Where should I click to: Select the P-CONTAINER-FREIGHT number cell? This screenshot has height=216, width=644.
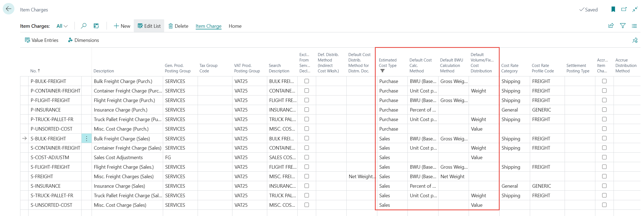(55, 91)
